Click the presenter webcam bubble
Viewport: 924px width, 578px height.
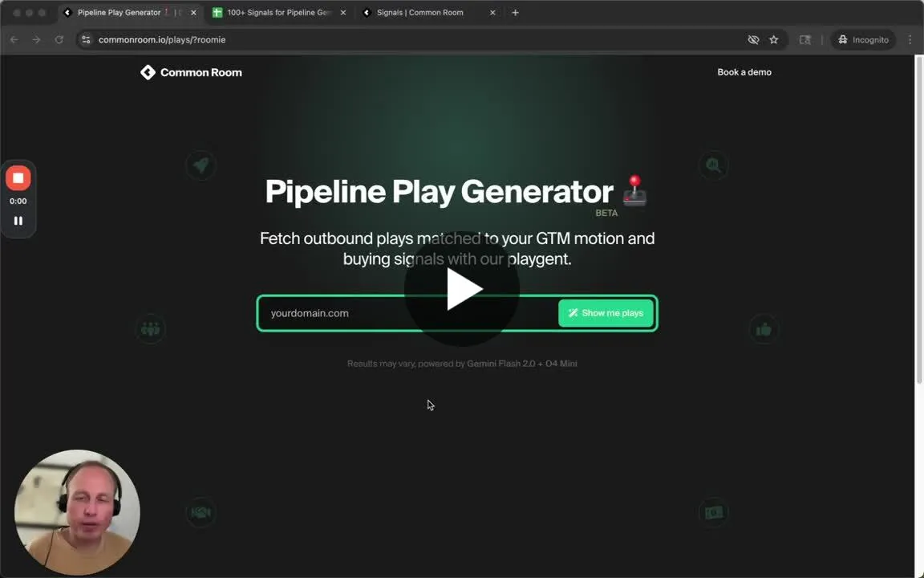click(77, 512)
